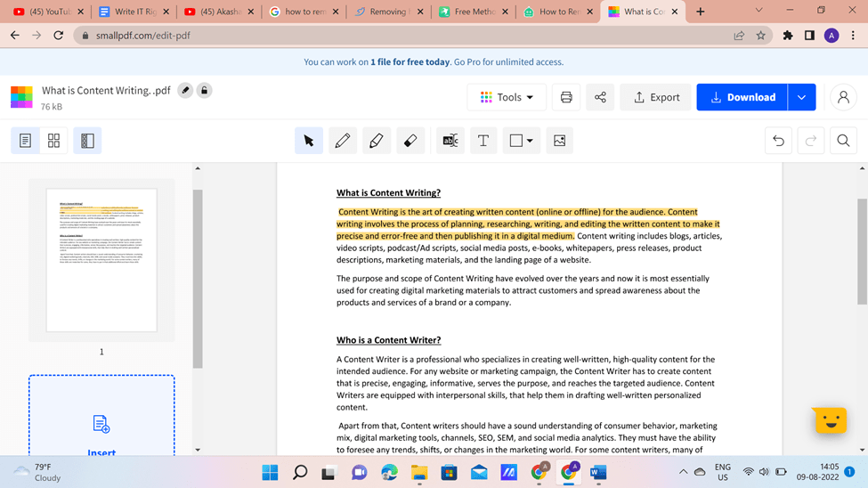The width and height of the screenshot is (868, 488).
Task: Select the add text tool
Action: click(483, 141)
